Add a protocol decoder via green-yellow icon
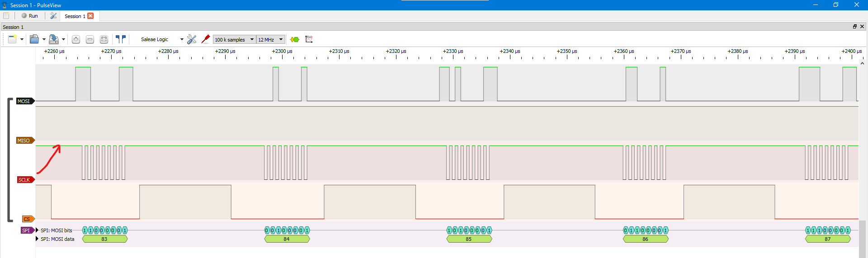This screenshot has width=868, height=258. [x=295, y=40]
